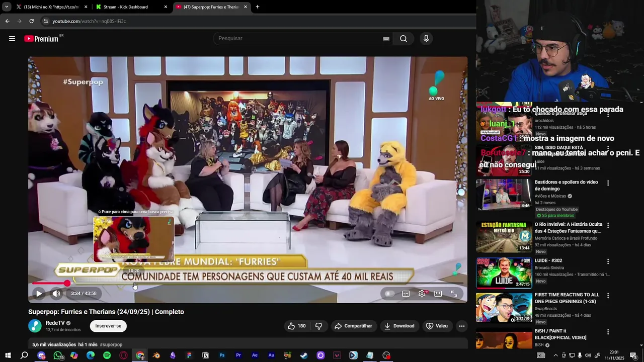This screenshot has height=362, width=644.
Task: Toggle the autoplay switch in the player
Action: pyautogui.click(x=389, y=294)
